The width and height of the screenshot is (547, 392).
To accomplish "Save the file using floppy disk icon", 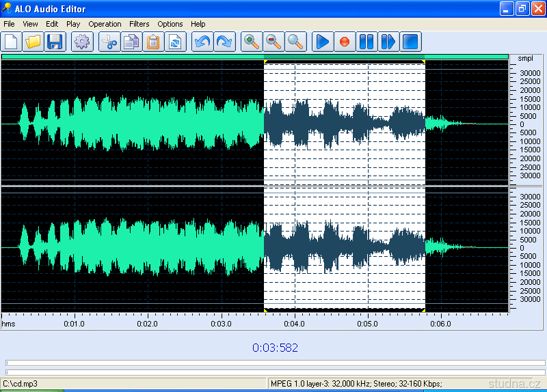I will pos(55,42).
